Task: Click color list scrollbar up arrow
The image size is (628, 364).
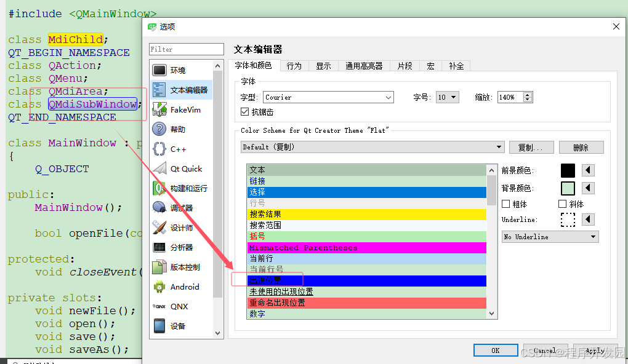Action: [x=492, y=170]
